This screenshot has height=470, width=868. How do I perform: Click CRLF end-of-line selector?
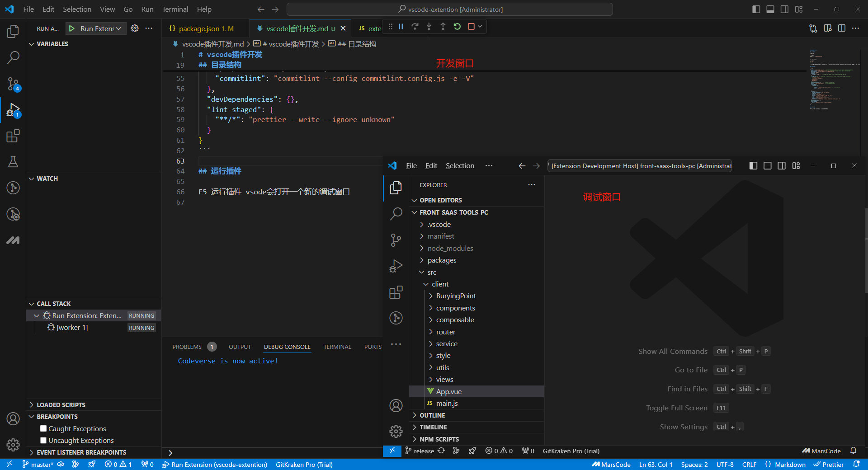coord(749,465)
